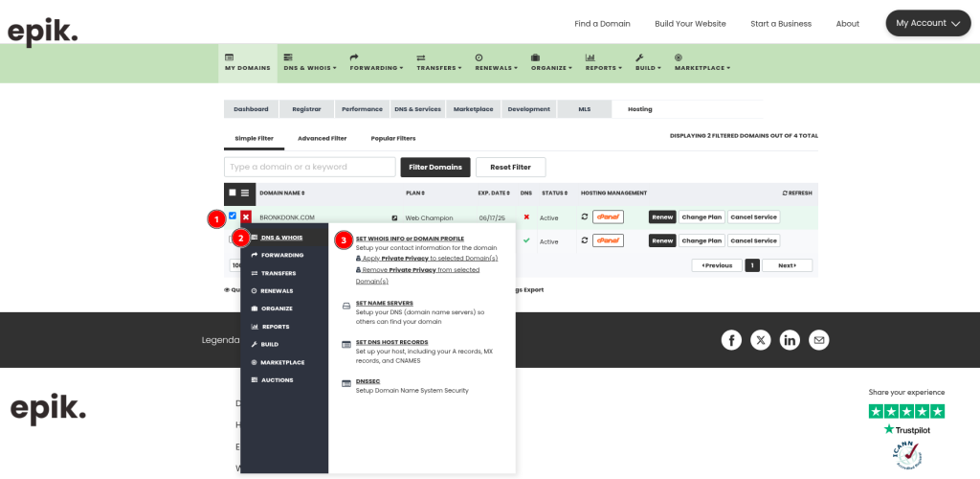This screenshot has height=479, width=980.
Task: Switch to the DNS & Services tab
Action: [417, 109]
